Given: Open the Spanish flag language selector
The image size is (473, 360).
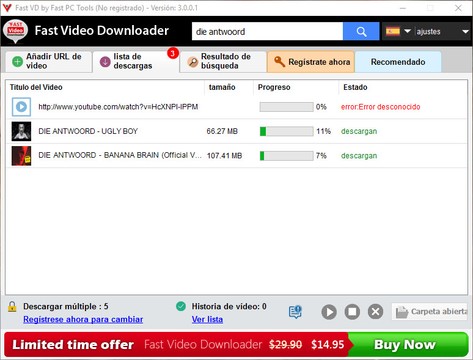Looking at the screenshot, I should [398, 31].
